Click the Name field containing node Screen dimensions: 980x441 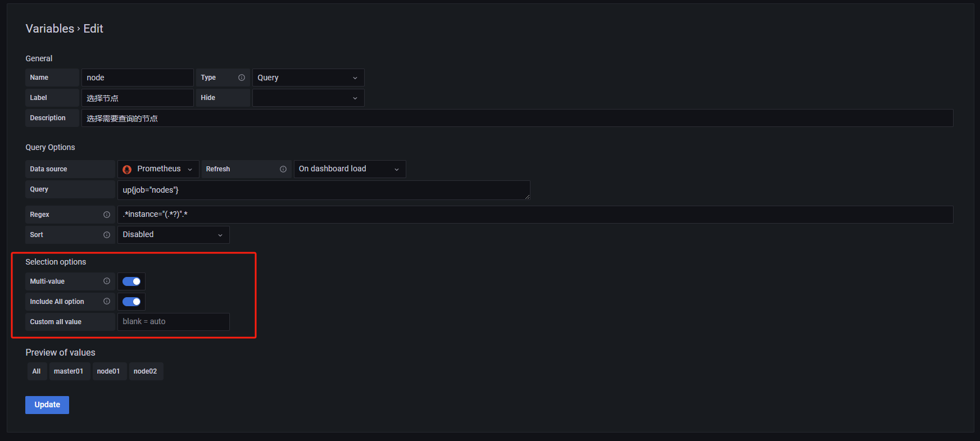pyautogui.click(x=137, y=78)
